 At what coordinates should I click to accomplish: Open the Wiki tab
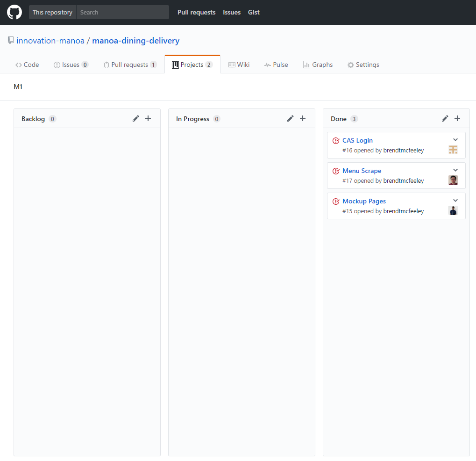click(x=239, y=65)
